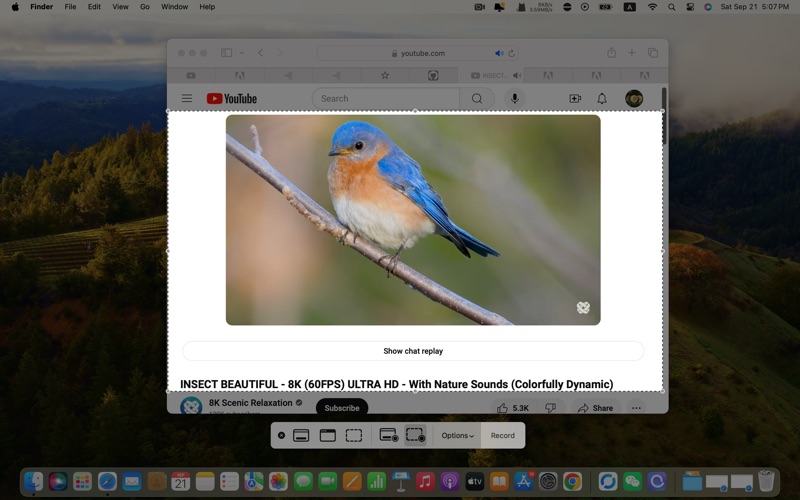
Task: Show chat replay
Action: [x=413, y=351]
